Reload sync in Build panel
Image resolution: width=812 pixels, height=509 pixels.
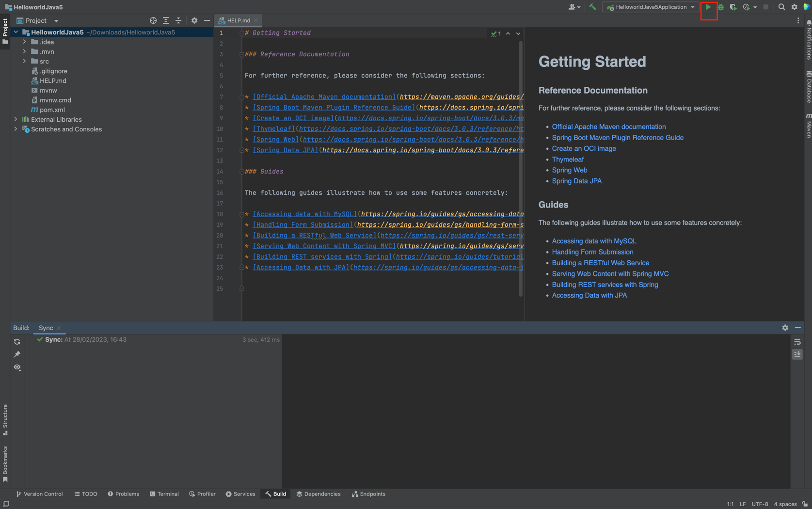[x=17, y=342]
